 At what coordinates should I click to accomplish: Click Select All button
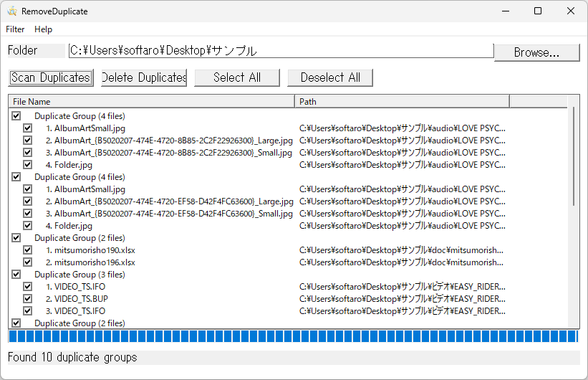tap(237, 77)
